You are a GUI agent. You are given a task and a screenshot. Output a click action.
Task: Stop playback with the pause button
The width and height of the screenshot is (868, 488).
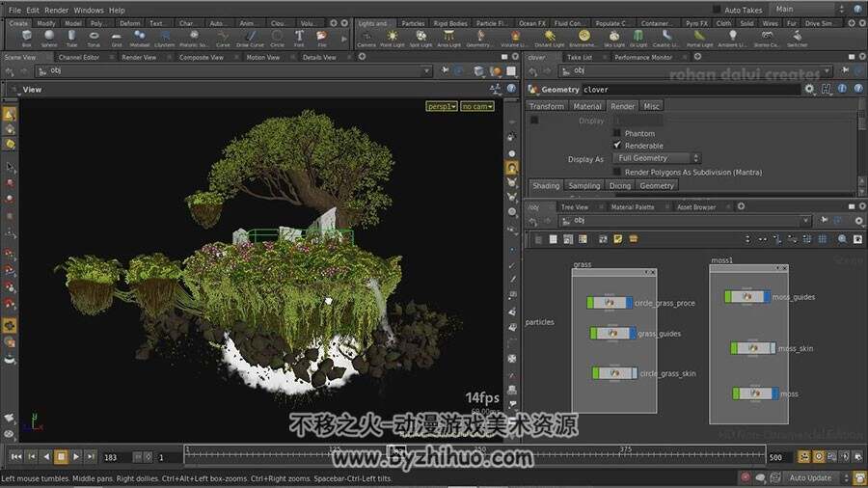(x=61, y=456)
